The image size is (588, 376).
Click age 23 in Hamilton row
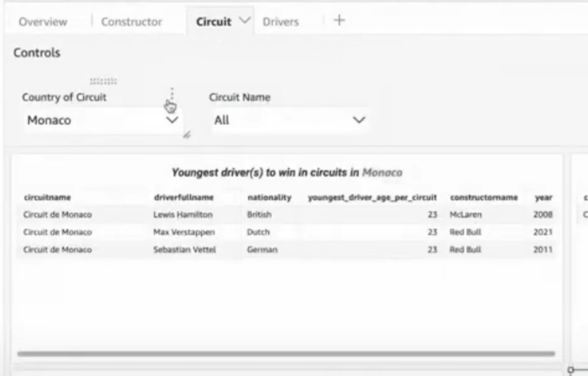coord(432,215)
